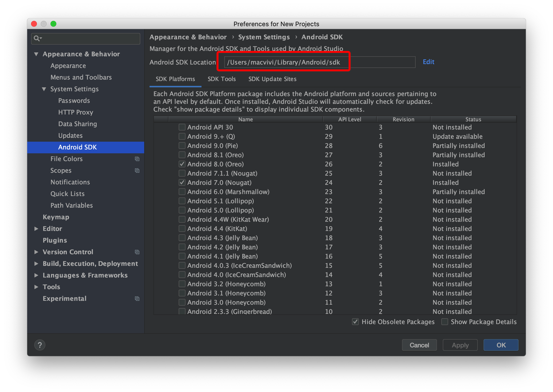
Task: Click the preferences search field
Action: pos(86,39)
